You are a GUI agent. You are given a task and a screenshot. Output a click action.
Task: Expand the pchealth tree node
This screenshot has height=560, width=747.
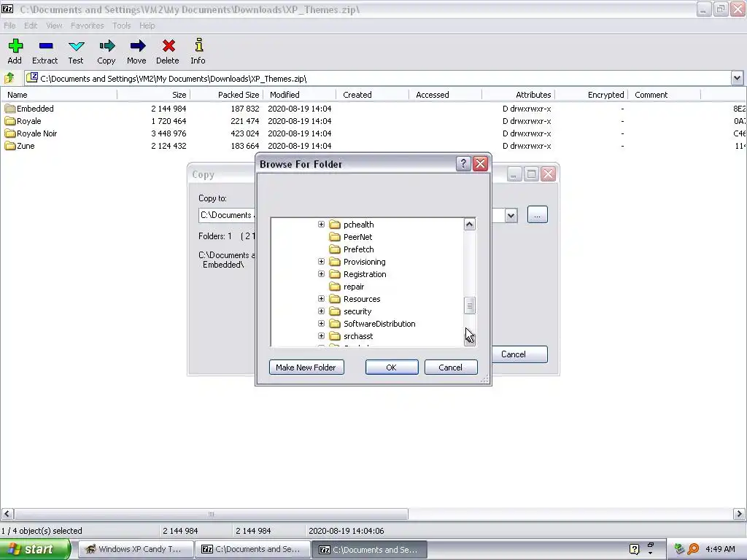(x=321, y=225)
